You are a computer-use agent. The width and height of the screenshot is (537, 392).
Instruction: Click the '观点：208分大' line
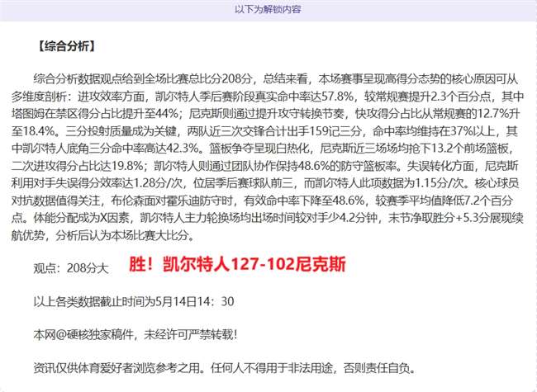click(71, 268)
